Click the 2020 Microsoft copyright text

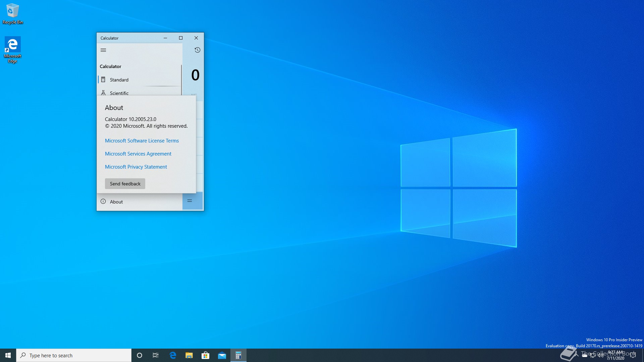pyautogui.click(x=146, y=126)
